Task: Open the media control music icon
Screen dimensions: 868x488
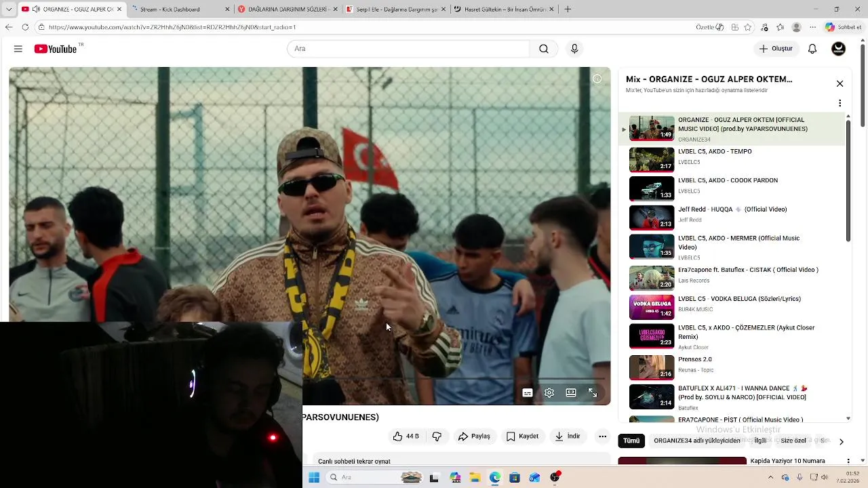Action: (x=766, y=27)
